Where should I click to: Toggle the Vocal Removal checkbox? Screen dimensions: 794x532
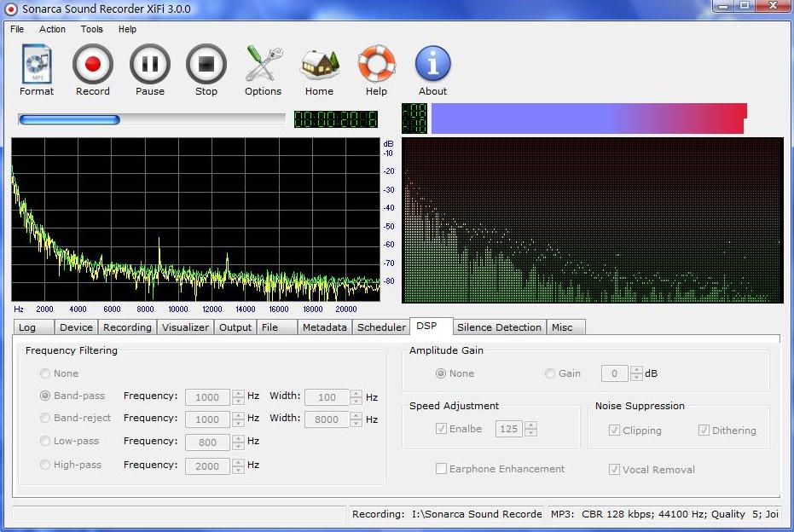(614, 470)
